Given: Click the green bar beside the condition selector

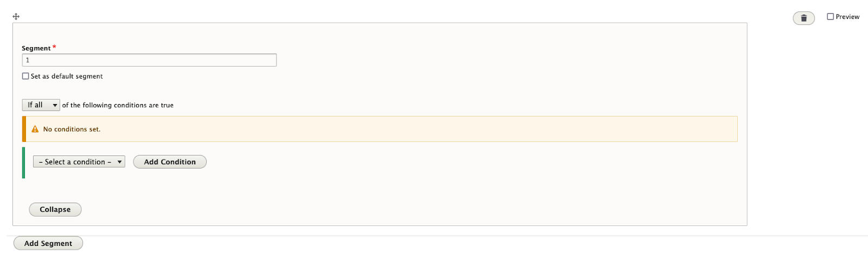Looking at the screenshot, I should click(23, 163).
